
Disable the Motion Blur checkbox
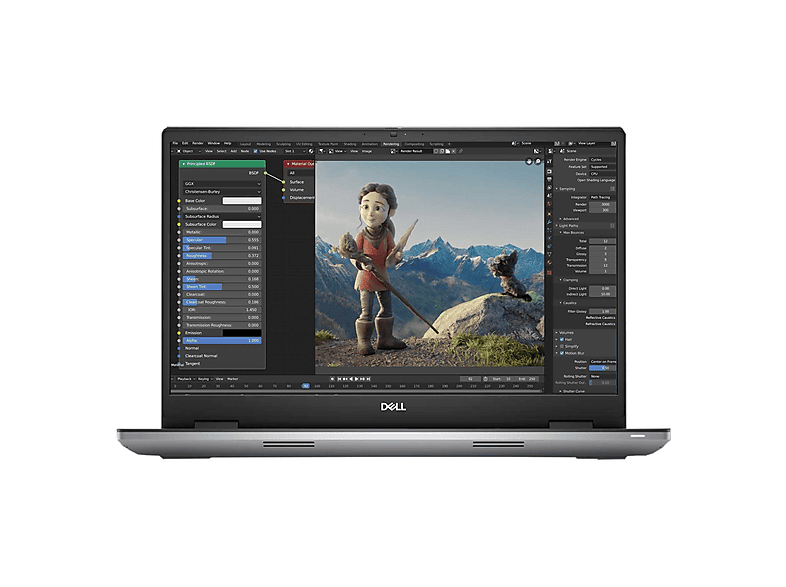tap(562, 353)
